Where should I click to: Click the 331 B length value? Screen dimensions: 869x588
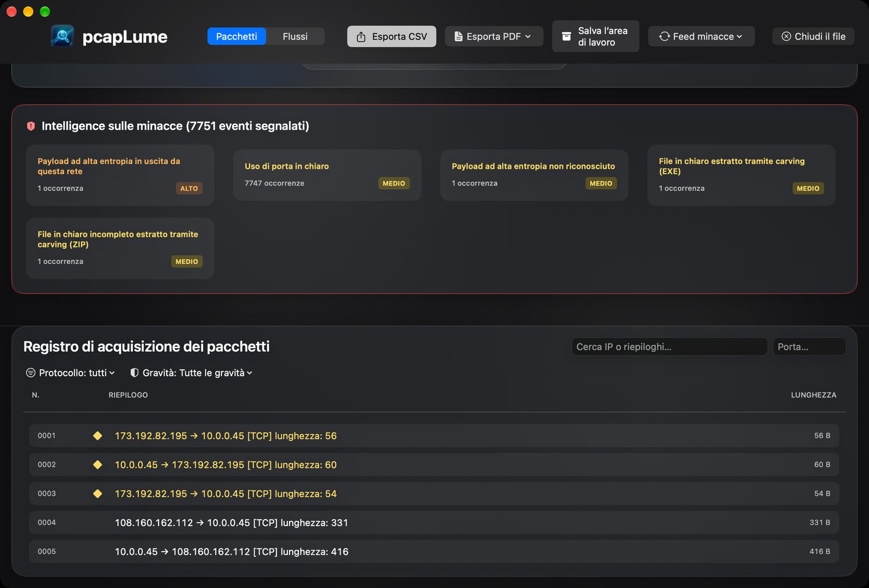820,522
